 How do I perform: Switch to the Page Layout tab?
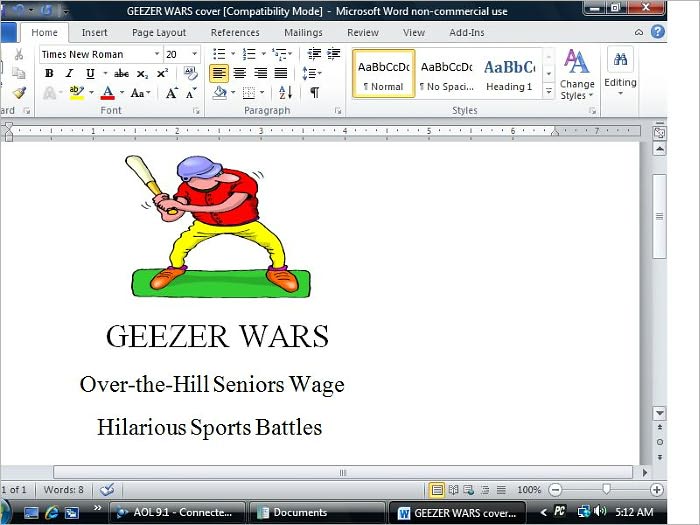pos(159,33)
